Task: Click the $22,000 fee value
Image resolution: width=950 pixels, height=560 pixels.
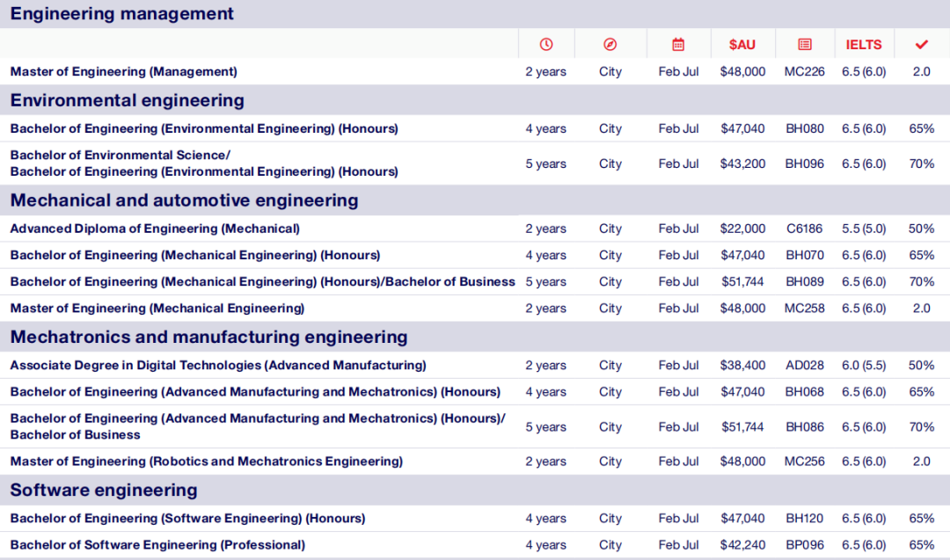Action: pos(742,229)
